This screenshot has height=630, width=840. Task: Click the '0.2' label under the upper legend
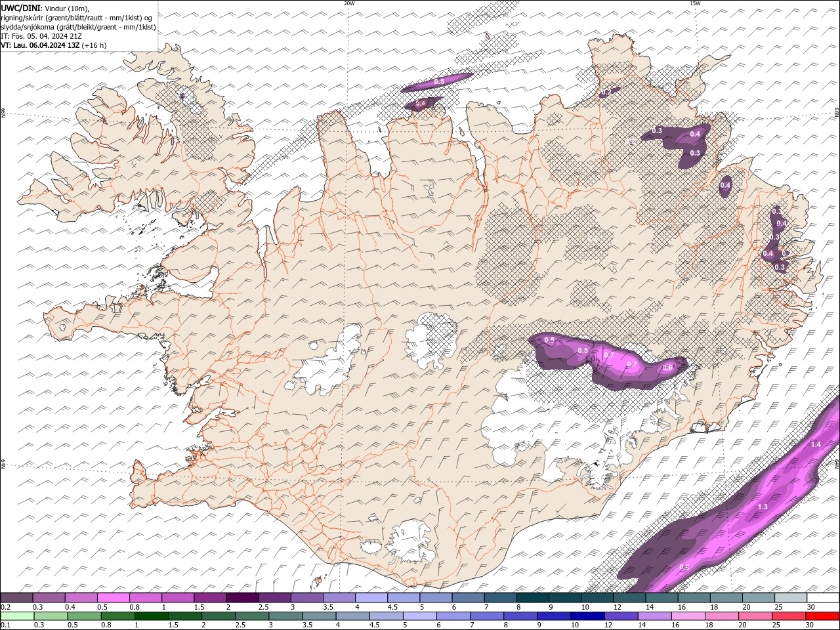click(x=5, y=607)
